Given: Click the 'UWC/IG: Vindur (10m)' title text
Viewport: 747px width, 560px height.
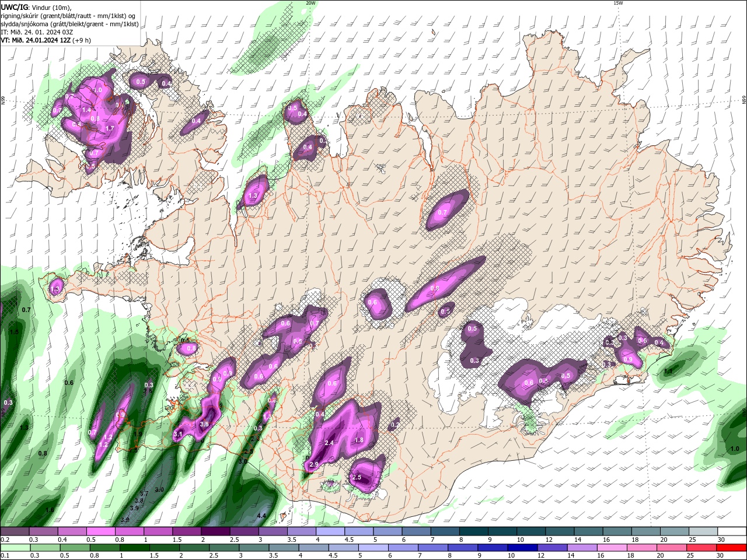Looking at the screenshot, I should tap(37, 7).
